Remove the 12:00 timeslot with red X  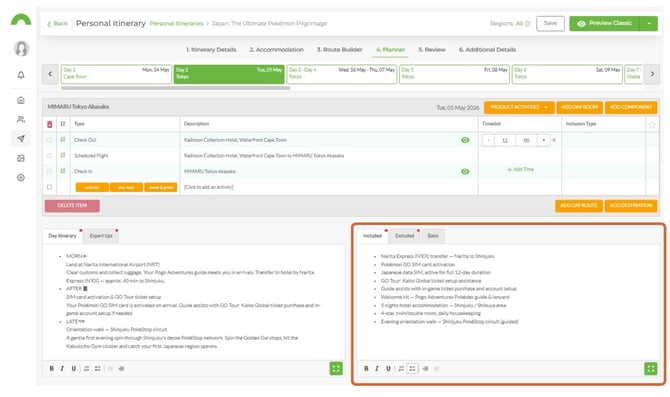tap(554, 140)
